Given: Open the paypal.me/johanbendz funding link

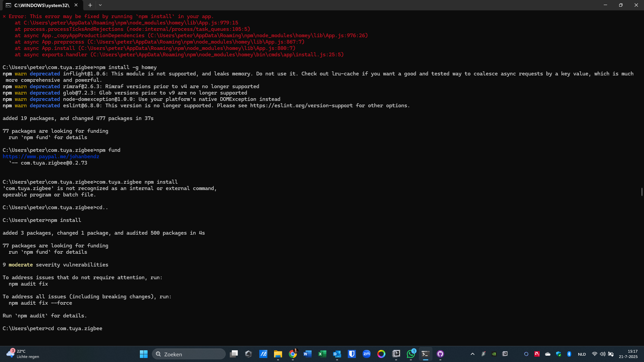Looking at the screenshot, I should pyautogui.click(x=51, y=157).
